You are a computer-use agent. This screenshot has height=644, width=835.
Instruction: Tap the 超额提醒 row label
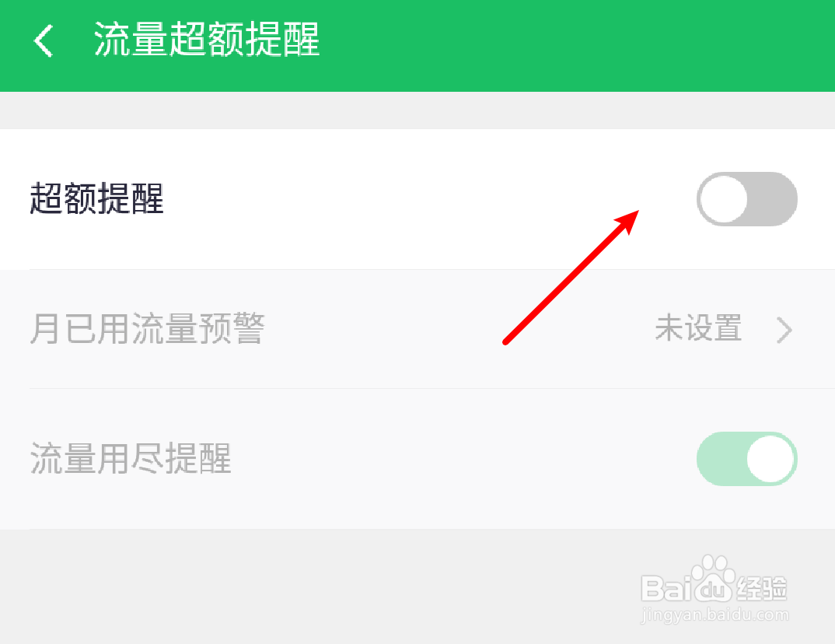coord(96,198)
